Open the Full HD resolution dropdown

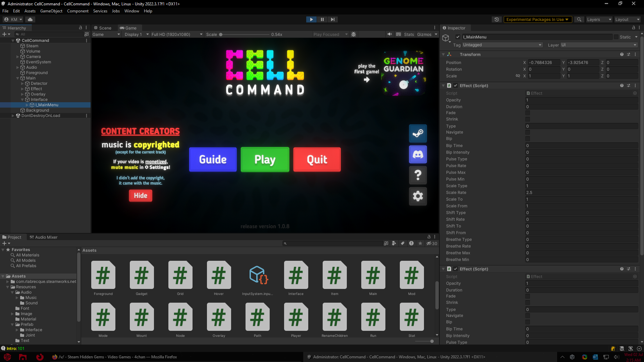point(177,35)
